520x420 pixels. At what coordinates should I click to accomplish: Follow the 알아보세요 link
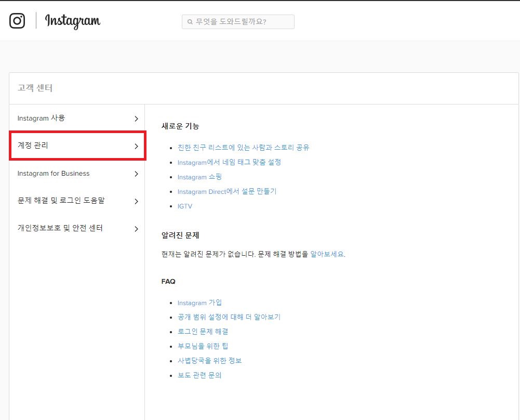327,254
